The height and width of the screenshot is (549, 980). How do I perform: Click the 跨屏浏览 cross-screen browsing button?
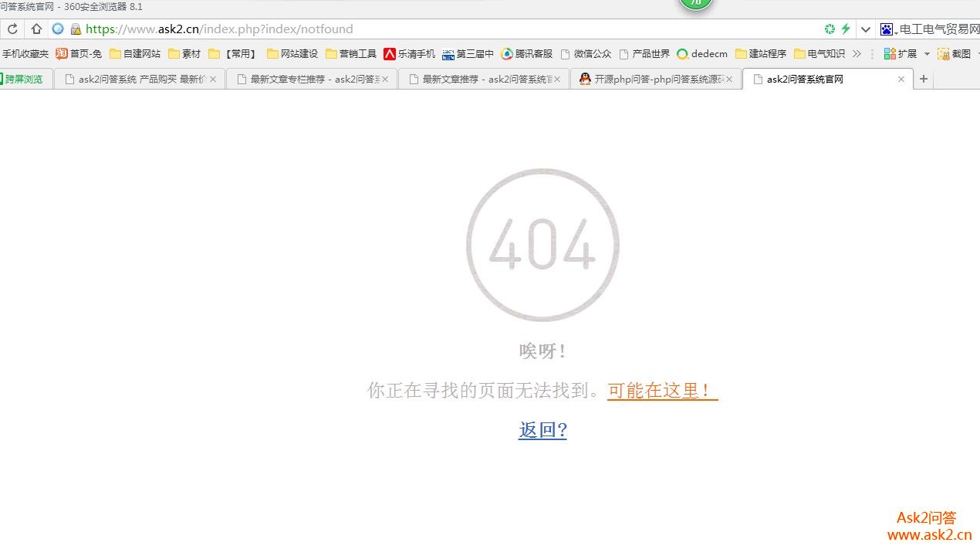tap(24, 79)
